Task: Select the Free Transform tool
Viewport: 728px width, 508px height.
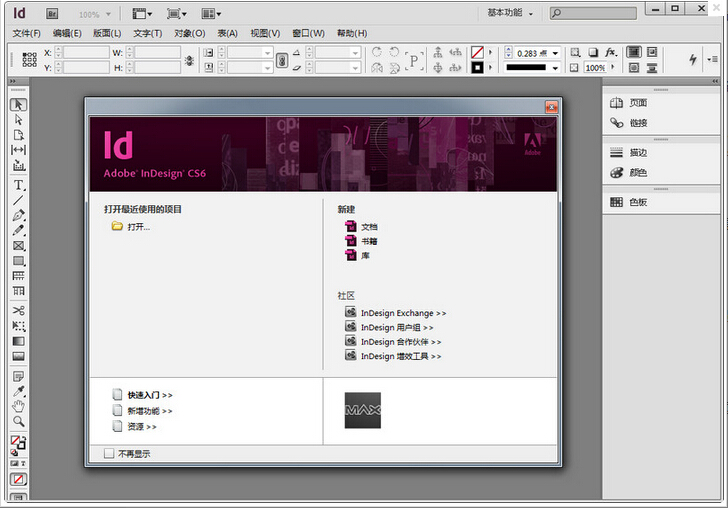Action: click(x=19, y=326)
